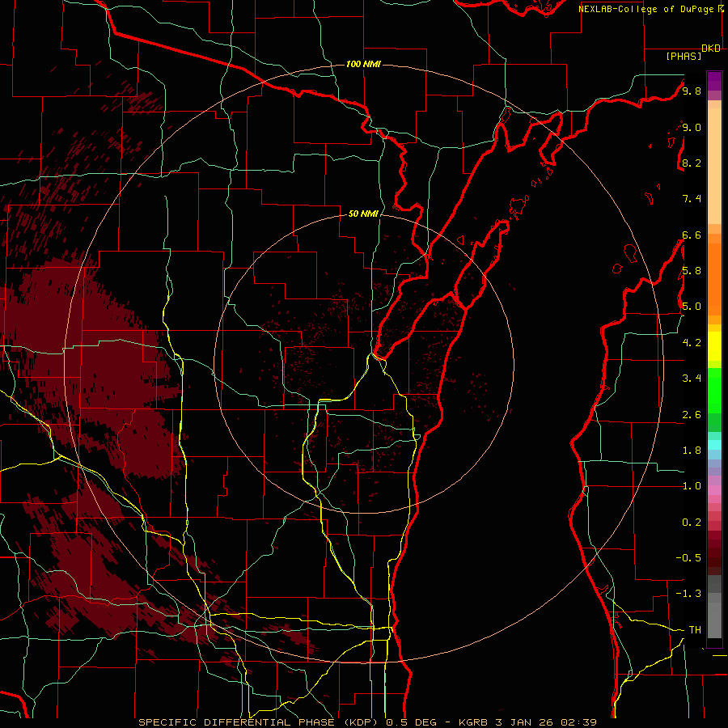Screen dimensions: 728x728
Task: Click the 3.4 scale value
Action: coord(692,379)
